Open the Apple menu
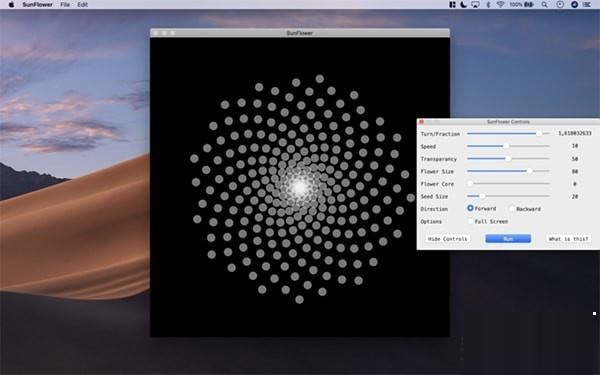Viewport: 600px width, 375px height. click(x=11, y=5)
